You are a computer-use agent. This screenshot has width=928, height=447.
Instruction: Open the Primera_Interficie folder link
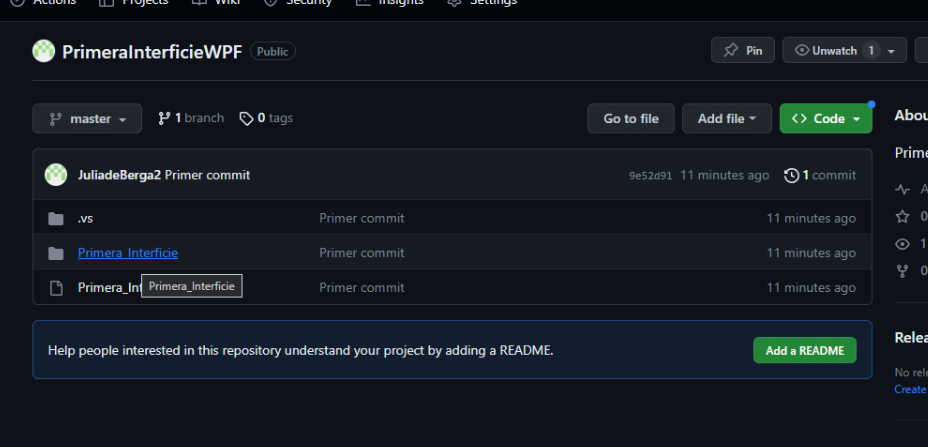click(x=128, y=253)
